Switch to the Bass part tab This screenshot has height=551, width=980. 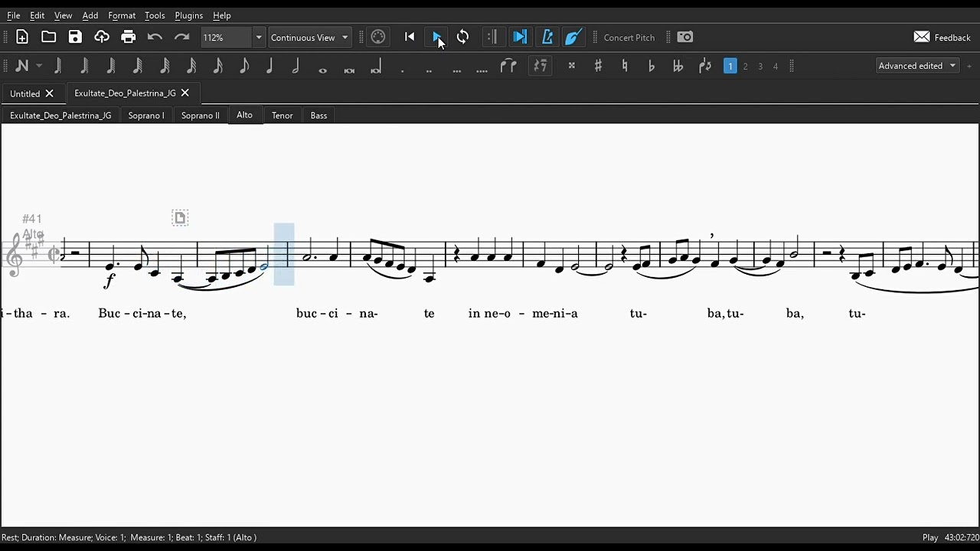click(x=319, y=116)
